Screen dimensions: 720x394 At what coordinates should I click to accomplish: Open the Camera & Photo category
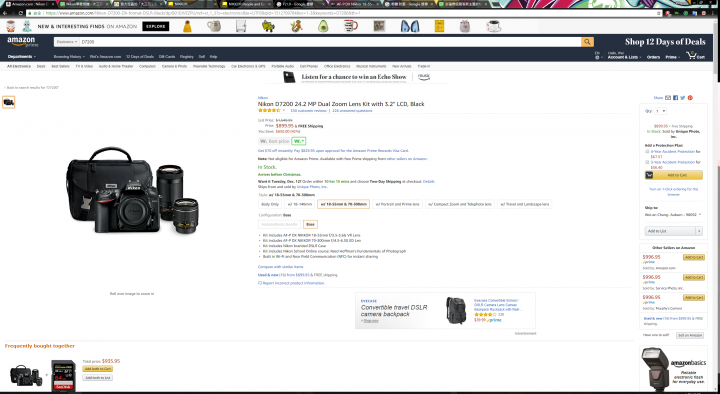click(174, 66)
